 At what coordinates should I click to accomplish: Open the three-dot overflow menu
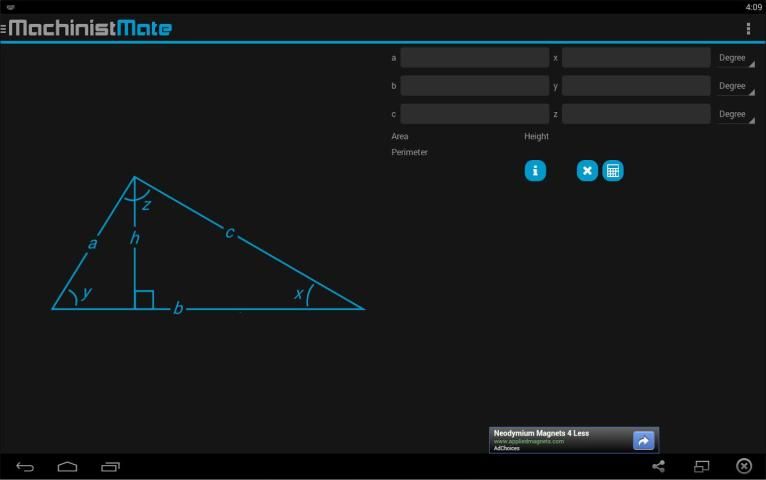pos(748,28)
